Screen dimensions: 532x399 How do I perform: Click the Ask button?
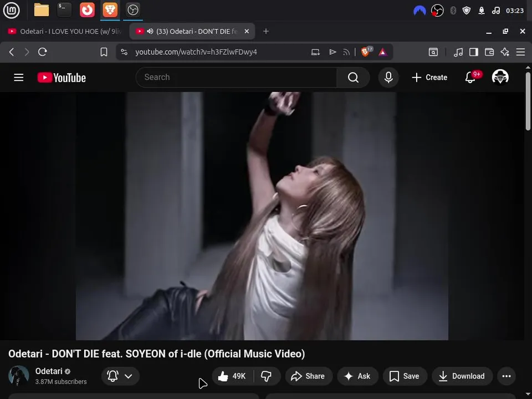(x=357, y=376)
